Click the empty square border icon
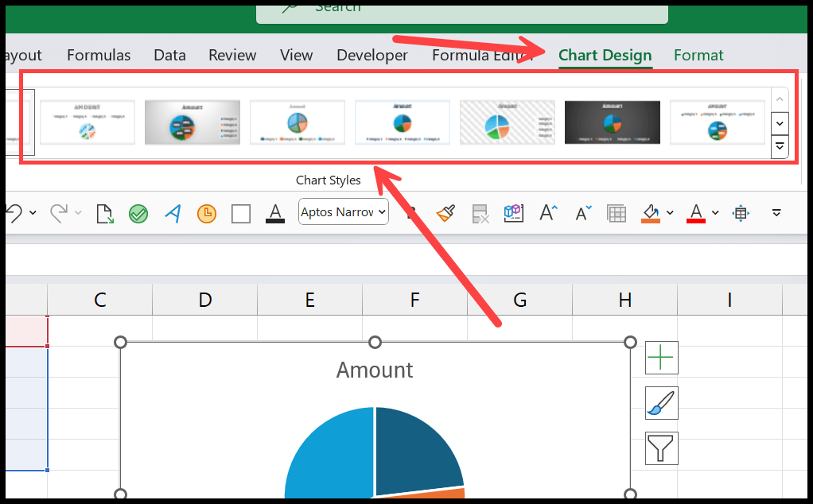813x504 pixels. pos(240,213)
